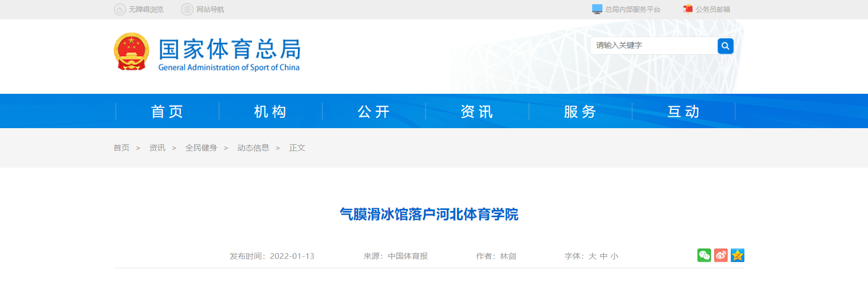
Task: Go to 全民健身 in breadcrumb
Action: pos(201,148)
